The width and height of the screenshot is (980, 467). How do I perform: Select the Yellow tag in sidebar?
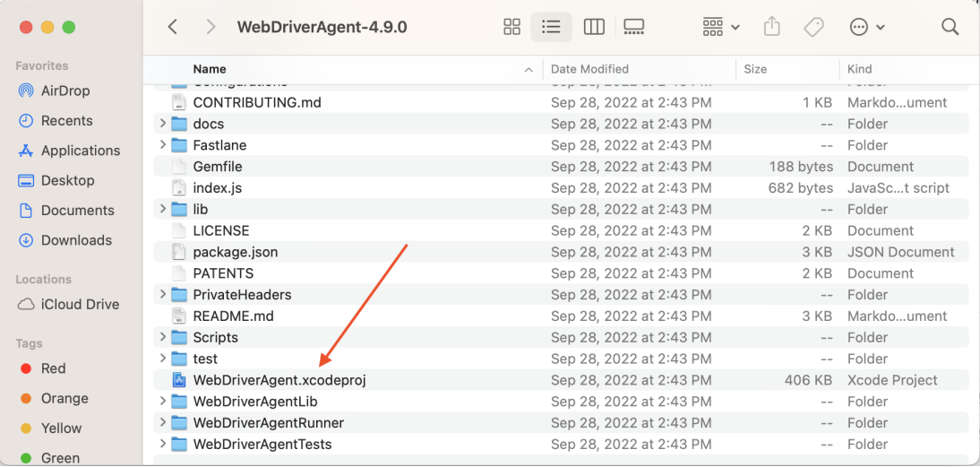[51, 428]
